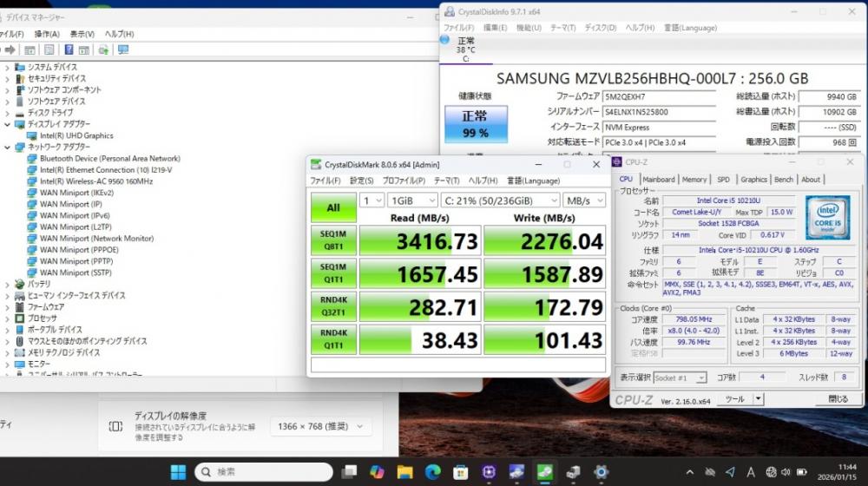Open the 操作(A) menu in Device Manager
The height and width of the screenshot is (486, 868).
tap(46, 34)
